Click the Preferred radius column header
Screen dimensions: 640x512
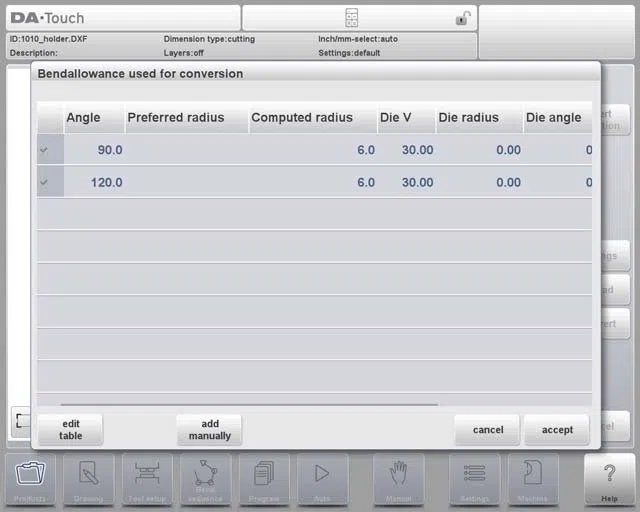pyautogui.click(x=187, y=118)
